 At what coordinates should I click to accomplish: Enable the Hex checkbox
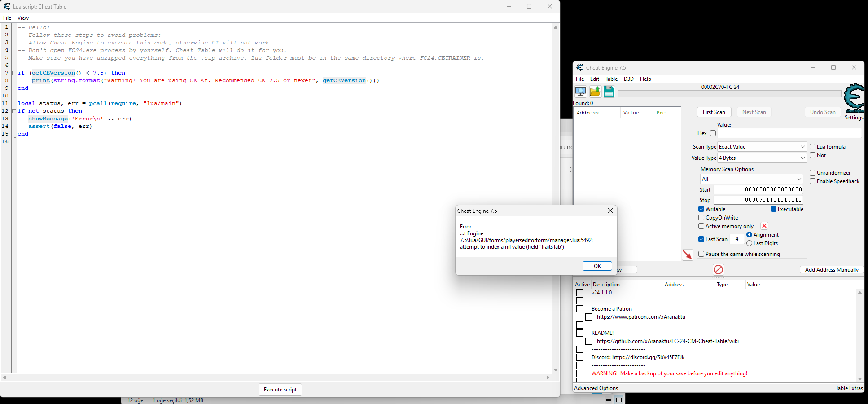tap(713, 133)
